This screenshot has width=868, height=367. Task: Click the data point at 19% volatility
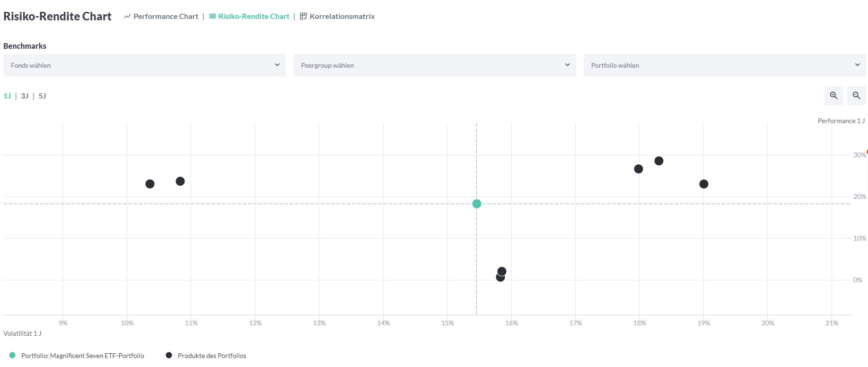[704, 184]
